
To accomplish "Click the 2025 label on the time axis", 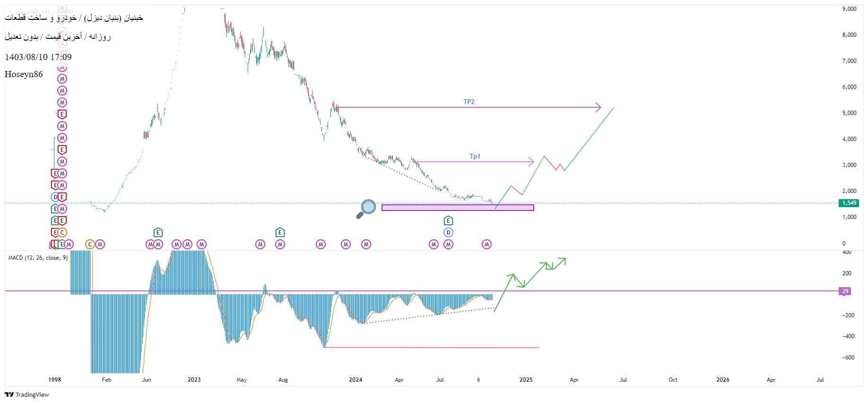I will [526, 380].
